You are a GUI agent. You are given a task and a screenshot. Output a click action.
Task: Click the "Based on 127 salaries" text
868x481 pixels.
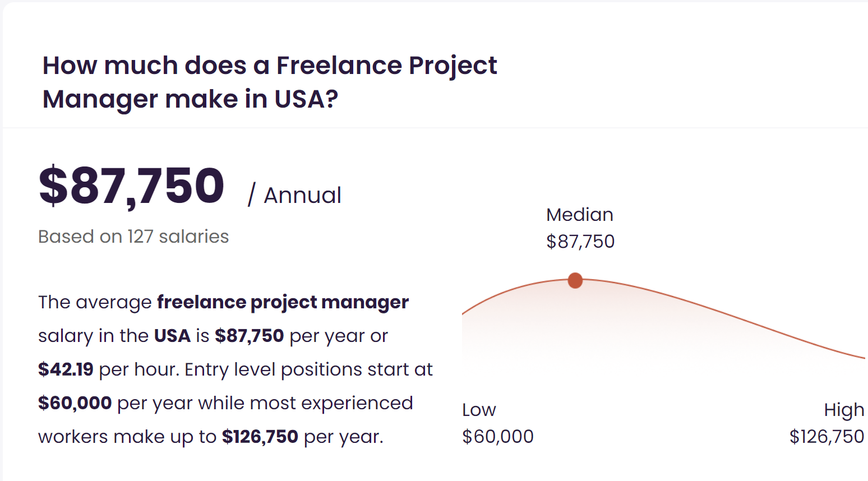point(133,237)
